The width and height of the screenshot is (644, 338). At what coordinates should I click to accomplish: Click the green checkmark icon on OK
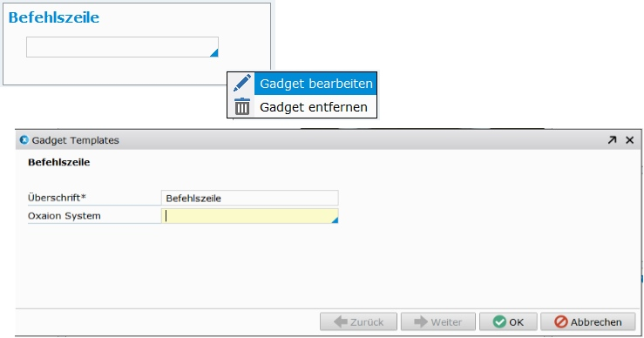point(499,321)
